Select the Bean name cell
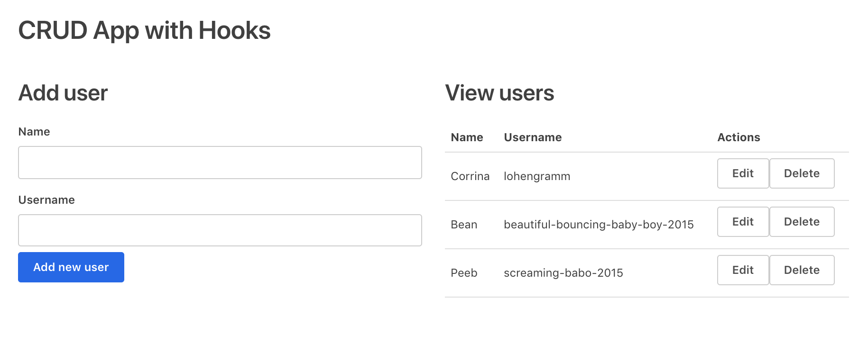Viewport: 868px width, 344px height. pos(463,225)
